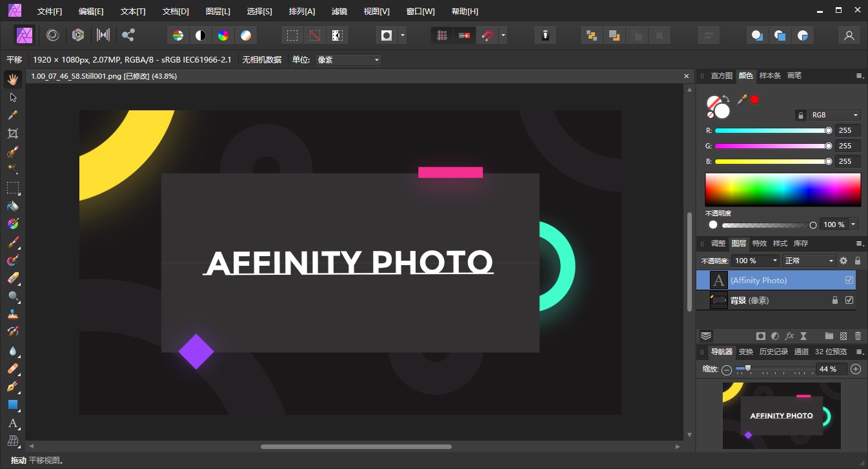The width and height of the screenshot is (868, 469).
Task: Select the Move tool arrow
Action: point(13,97)
